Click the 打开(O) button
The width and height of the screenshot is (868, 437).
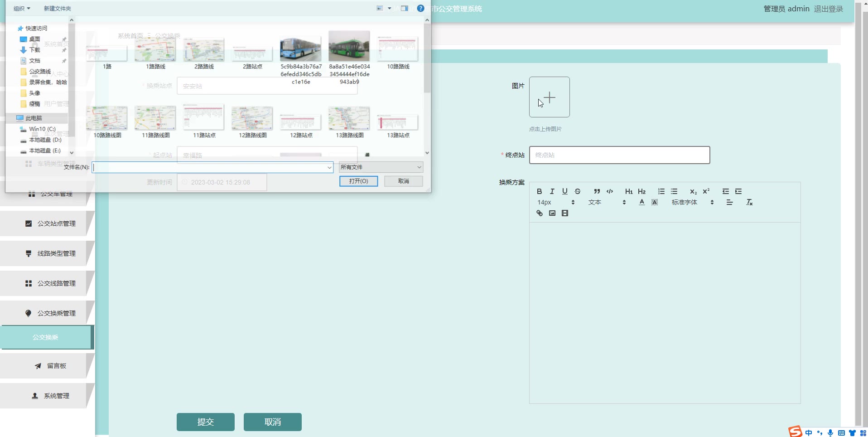pyautogui.click(x=358, y=181)
